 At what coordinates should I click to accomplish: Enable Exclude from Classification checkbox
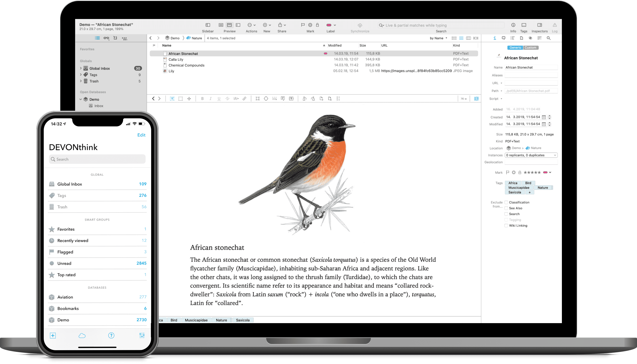click(x=506, y=202)
